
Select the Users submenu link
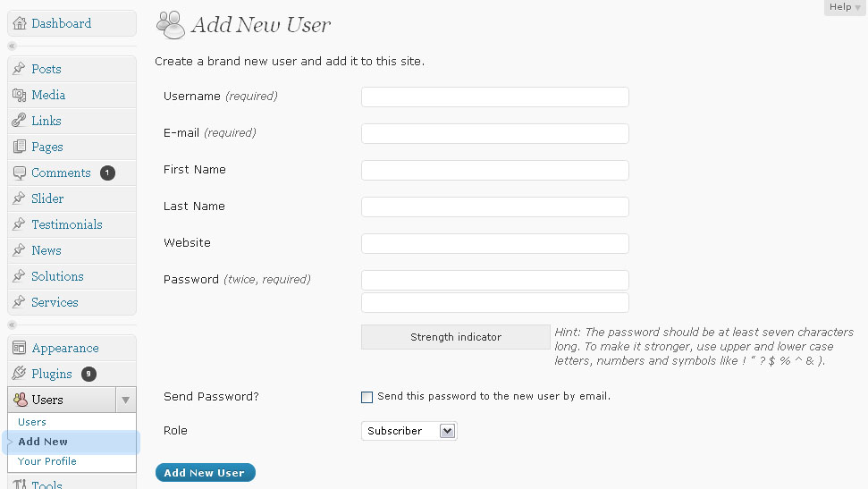tap(32, 422)
